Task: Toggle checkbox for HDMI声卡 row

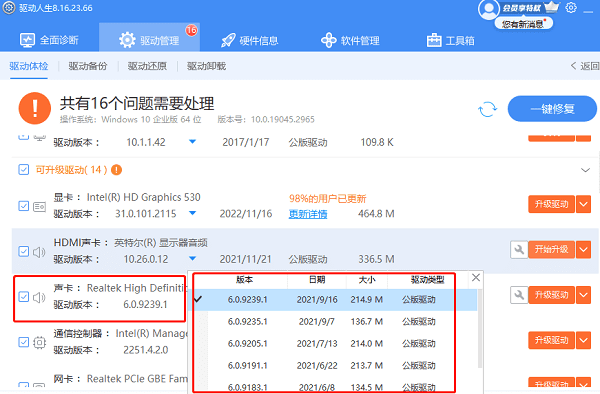Action: [24, 251]
